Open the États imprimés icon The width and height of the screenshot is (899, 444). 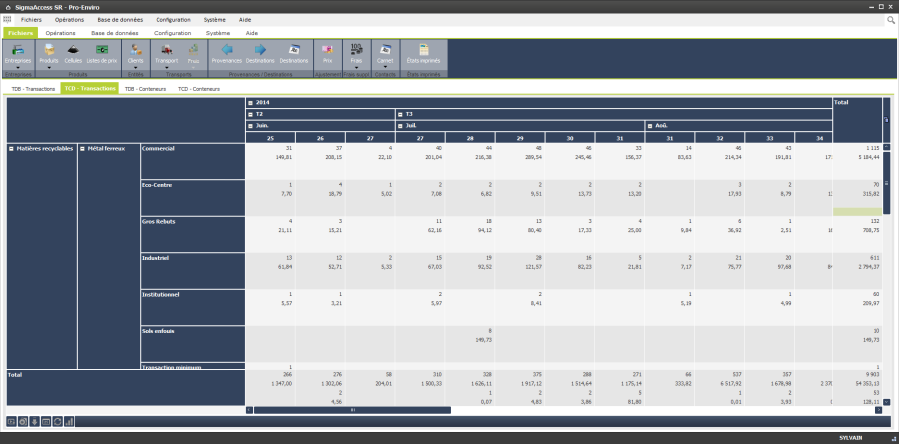click(423, 53)
